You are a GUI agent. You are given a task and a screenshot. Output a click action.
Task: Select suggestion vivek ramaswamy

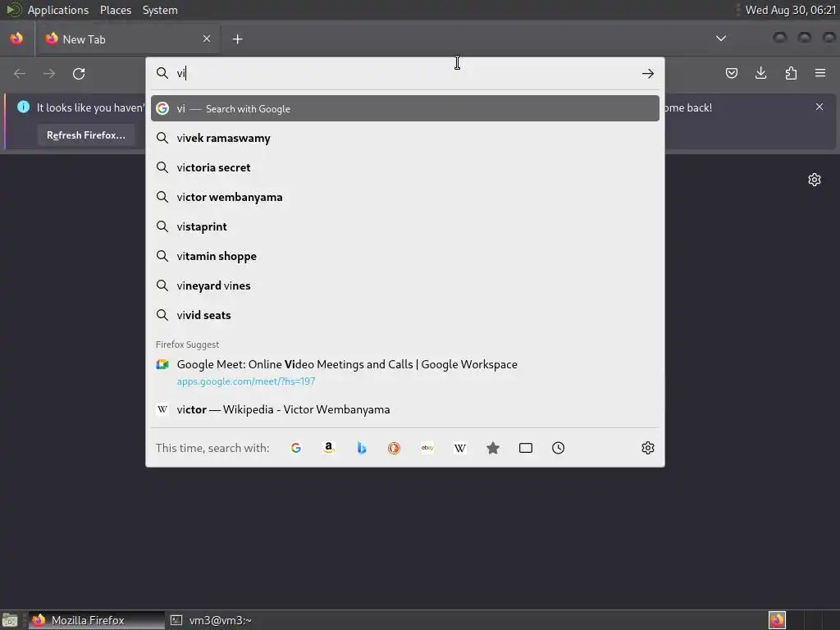pyautogui.click(x=405, y=138)
